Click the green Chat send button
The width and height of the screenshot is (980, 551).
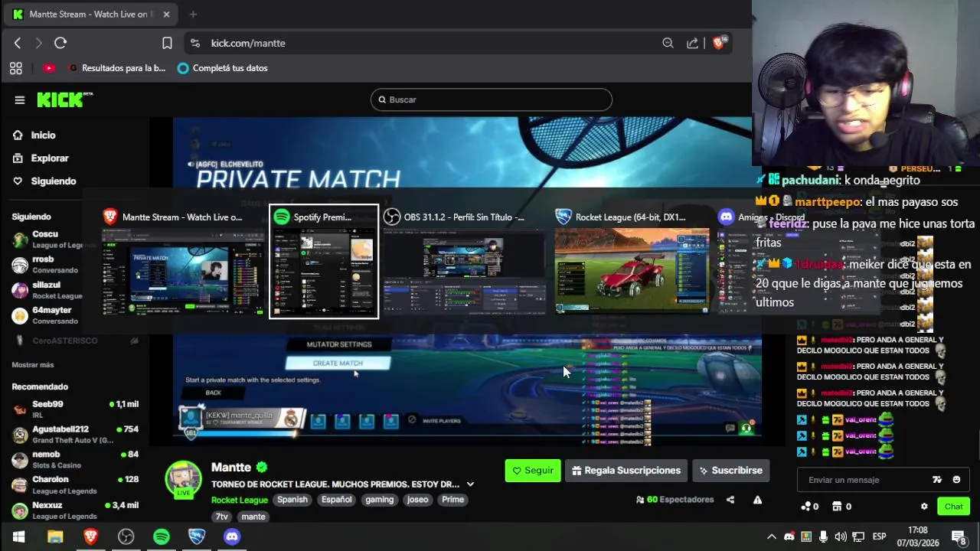pos(954,507)
